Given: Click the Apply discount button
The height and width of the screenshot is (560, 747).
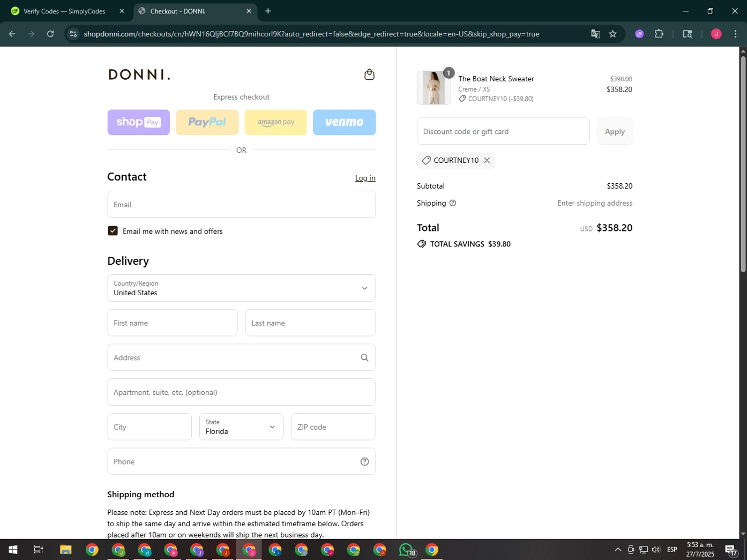Looking at the screenshot, I should click(x=615, y=131).
